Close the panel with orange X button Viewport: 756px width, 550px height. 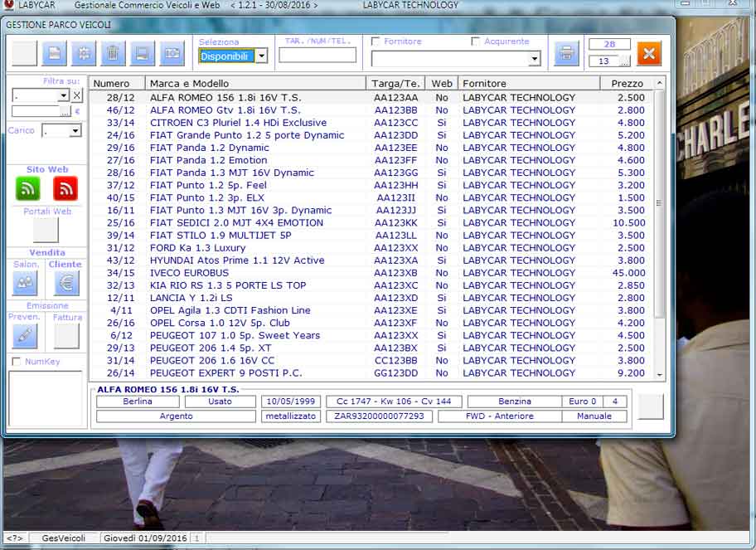(648, 54)
